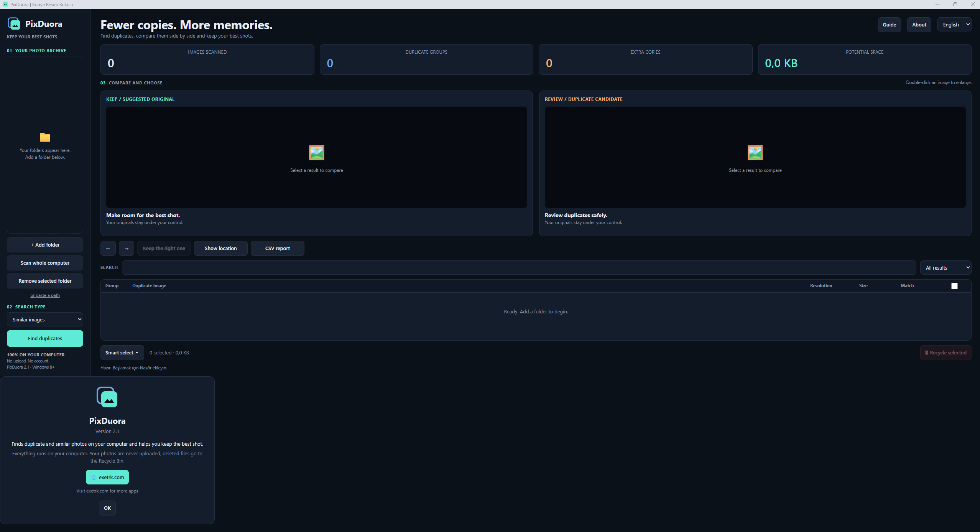Export the CSV report
Screen dimensions: 980x532
pos(278,248)
